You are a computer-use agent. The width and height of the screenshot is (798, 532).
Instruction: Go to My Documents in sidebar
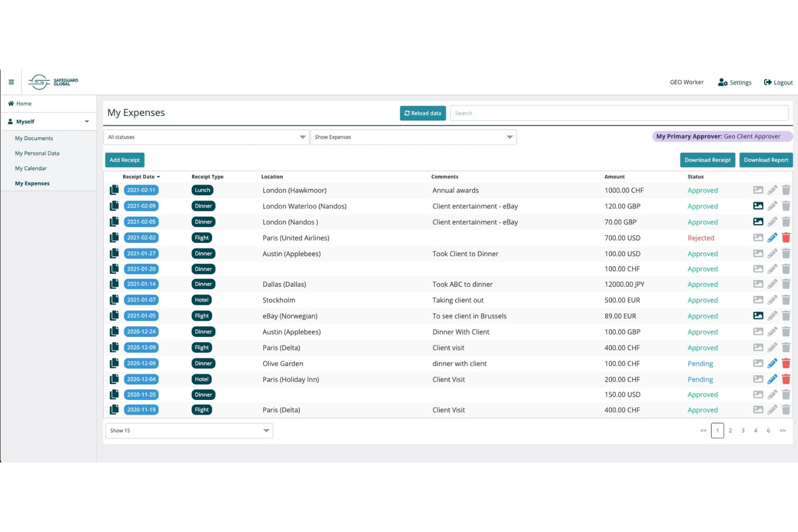point(34,139)
